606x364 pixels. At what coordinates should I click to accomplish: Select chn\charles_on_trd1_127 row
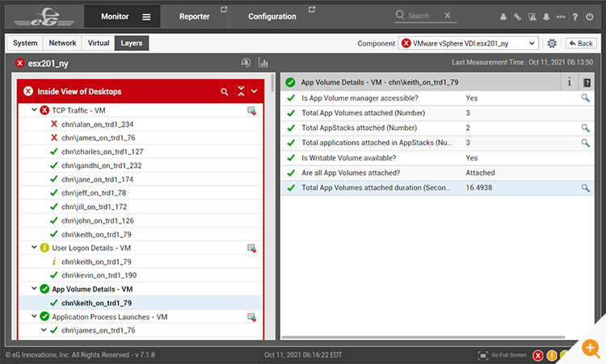coord(141,152)
